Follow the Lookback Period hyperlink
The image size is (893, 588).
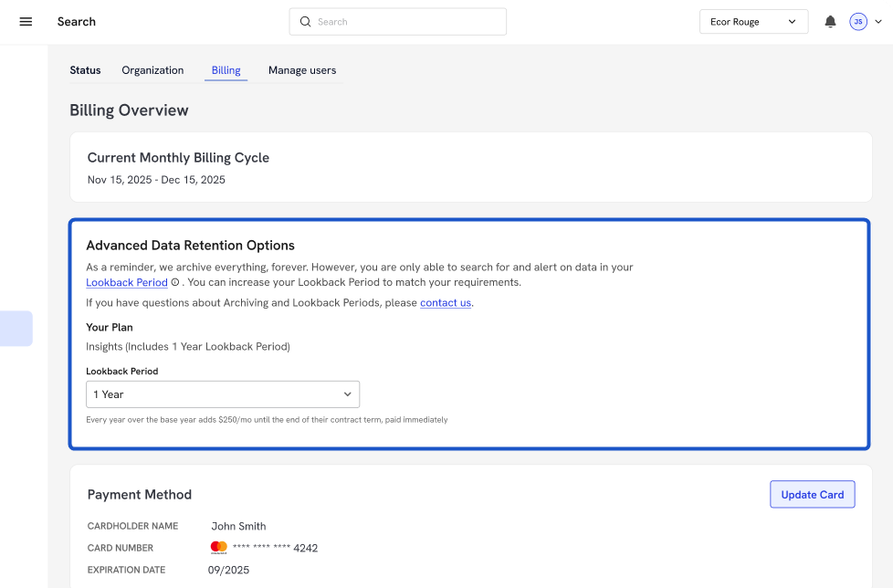coord(127,283)
